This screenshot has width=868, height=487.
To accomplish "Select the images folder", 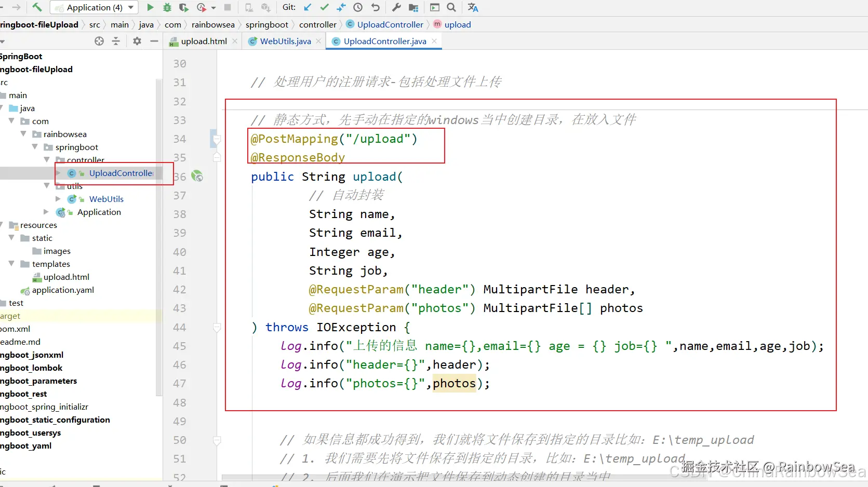I will tap(57, 251).
